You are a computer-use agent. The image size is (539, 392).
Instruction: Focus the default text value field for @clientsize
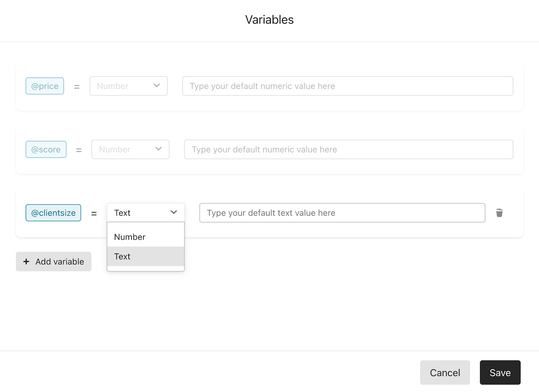coord(342,213)
